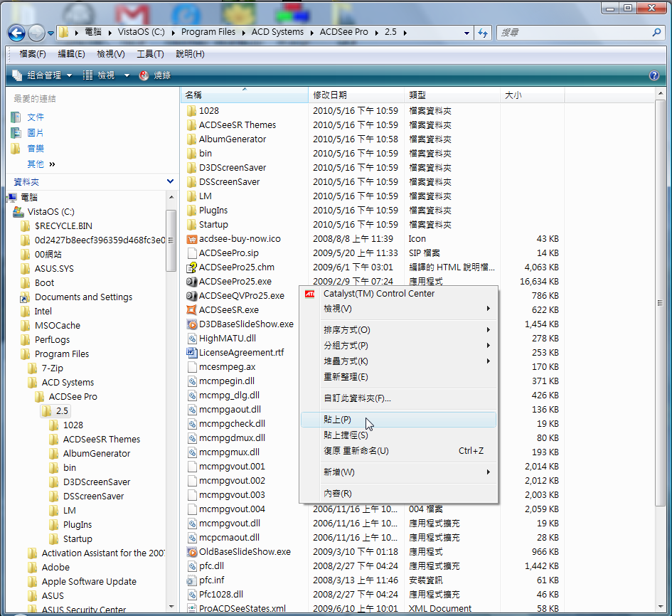Viewport: 672px width, 616px height.
Task: Select Apple Software Update in tree
Action: point(89,582)
